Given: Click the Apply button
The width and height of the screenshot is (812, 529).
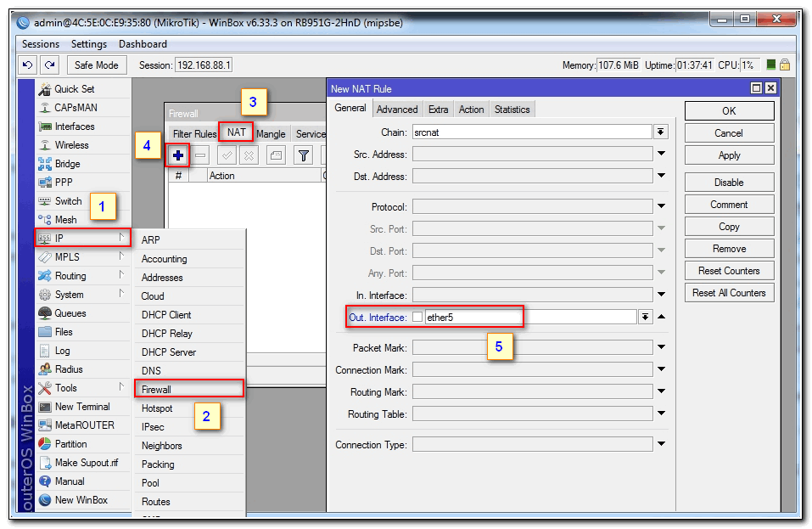Looking at the screenshot, I should click(729, 155).
